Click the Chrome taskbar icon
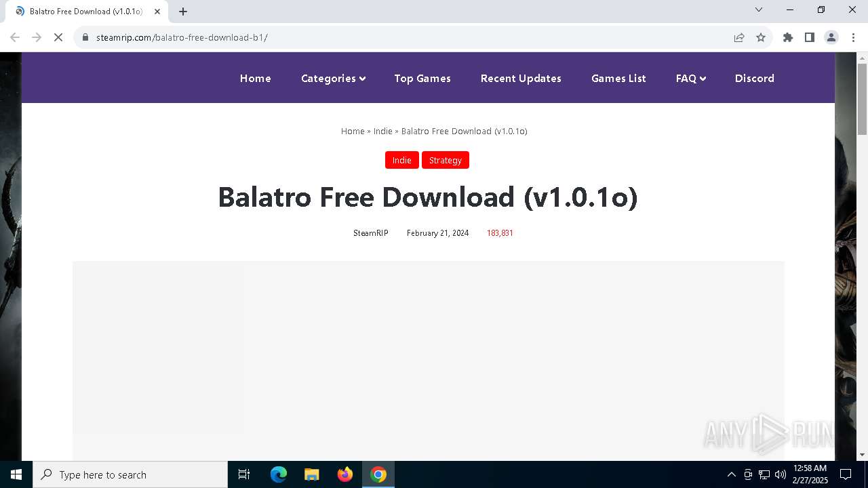 pos(378,474)
